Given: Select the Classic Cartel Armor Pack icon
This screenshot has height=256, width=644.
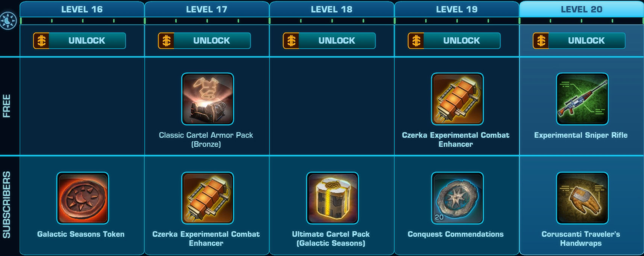Looking at the screenshot, I should (x=208, y=99).
